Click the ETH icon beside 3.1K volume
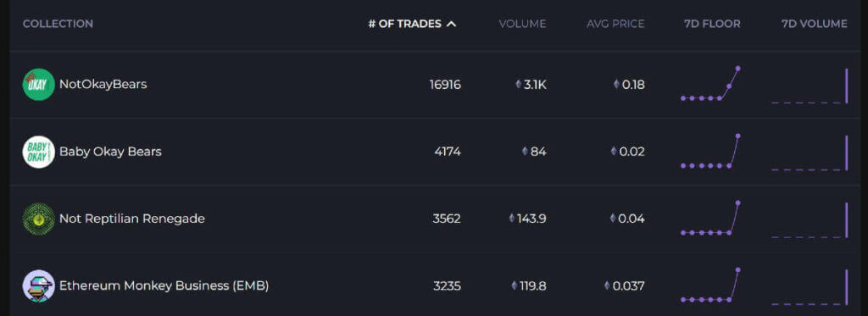This screenshot has height=316, width=868. (x=519, y=85)
